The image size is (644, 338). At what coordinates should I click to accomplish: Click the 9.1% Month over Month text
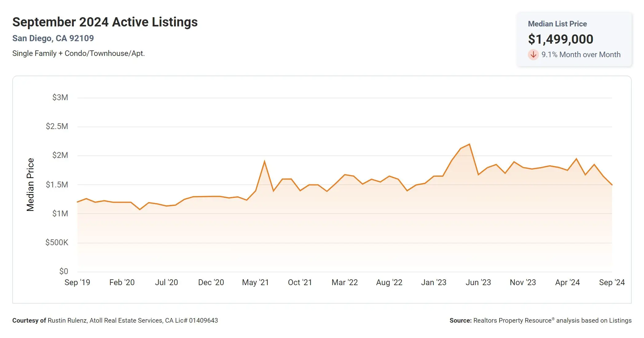[581, 55]
